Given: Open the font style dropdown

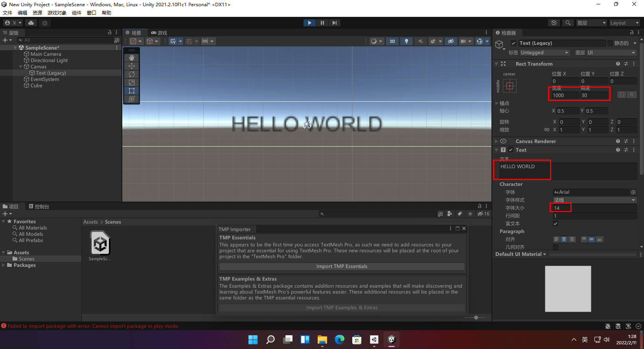Looking at the screenshot, I should coord(594,200).
